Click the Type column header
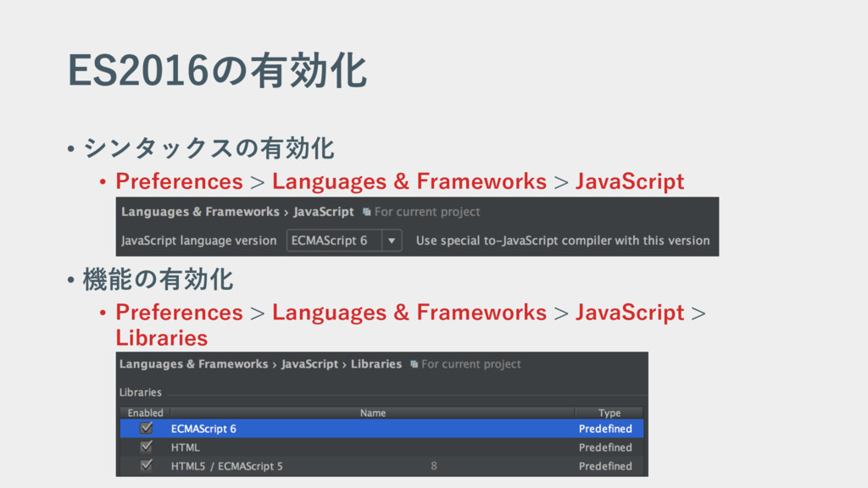 tap(609, 413)
